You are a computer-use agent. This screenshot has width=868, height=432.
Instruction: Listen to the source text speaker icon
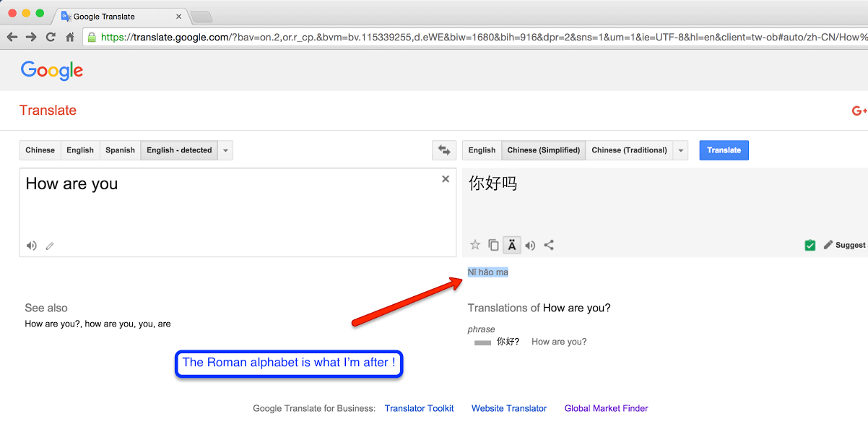click(x=32, y=246)
